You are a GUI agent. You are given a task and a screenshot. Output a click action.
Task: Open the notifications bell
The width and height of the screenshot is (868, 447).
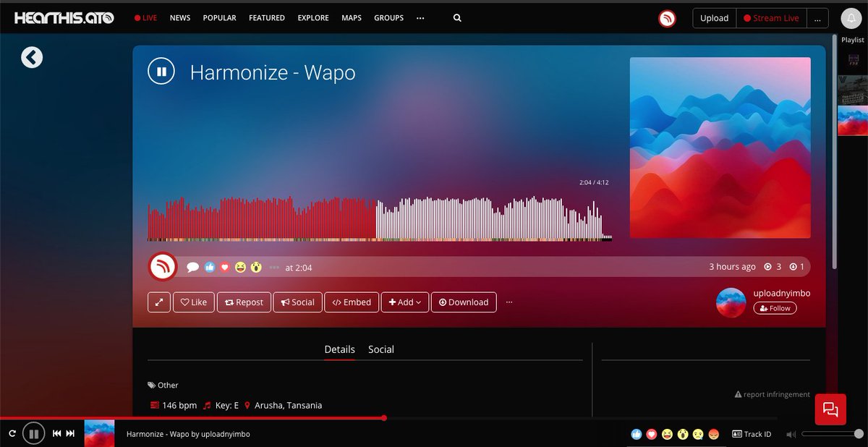coord(850,18)
